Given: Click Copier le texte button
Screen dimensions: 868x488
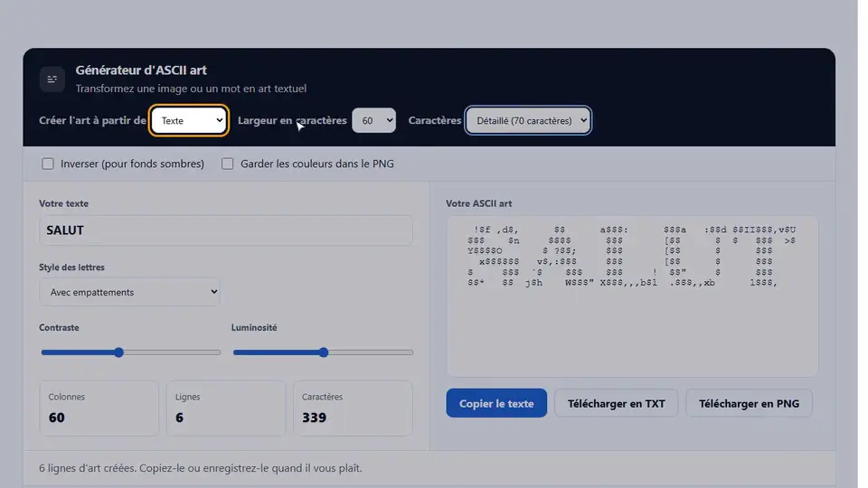Looking at the screenshot, I should click(496, 403).
